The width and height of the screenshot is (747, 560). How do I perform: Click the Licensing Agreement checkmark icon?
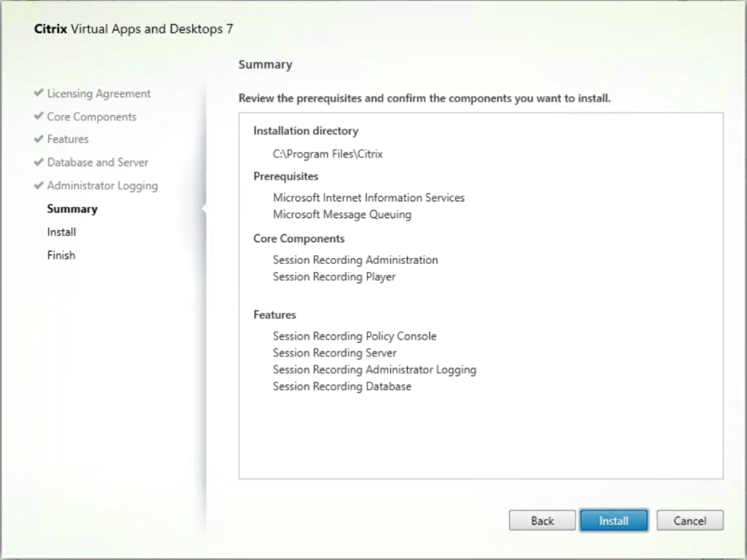click(x=39, y=93)
